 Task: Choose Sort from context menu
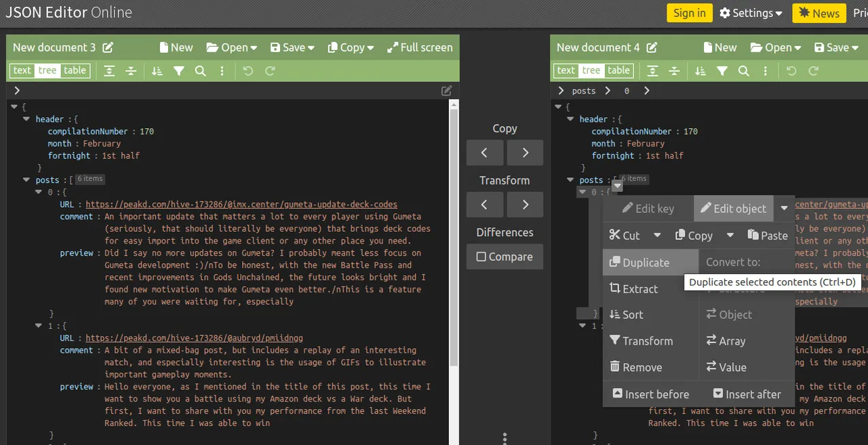point(650,315)
